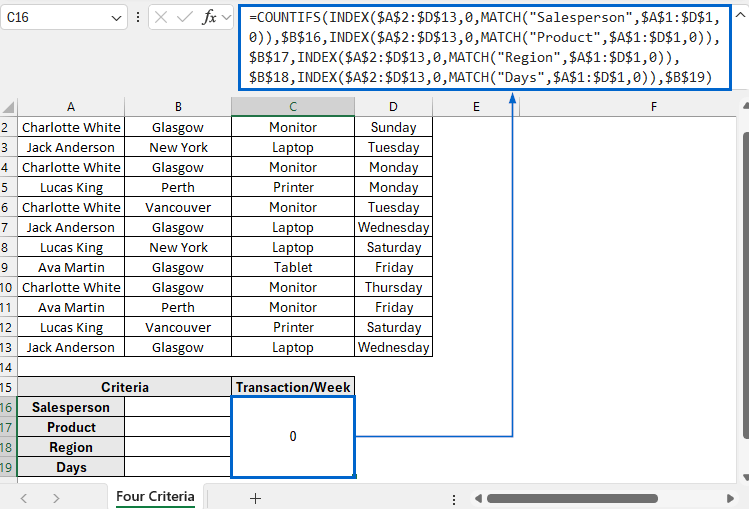Image resolution: width=749 pixels, height=509 pixels.
Task: Select column F header
Action: [653, 107]
